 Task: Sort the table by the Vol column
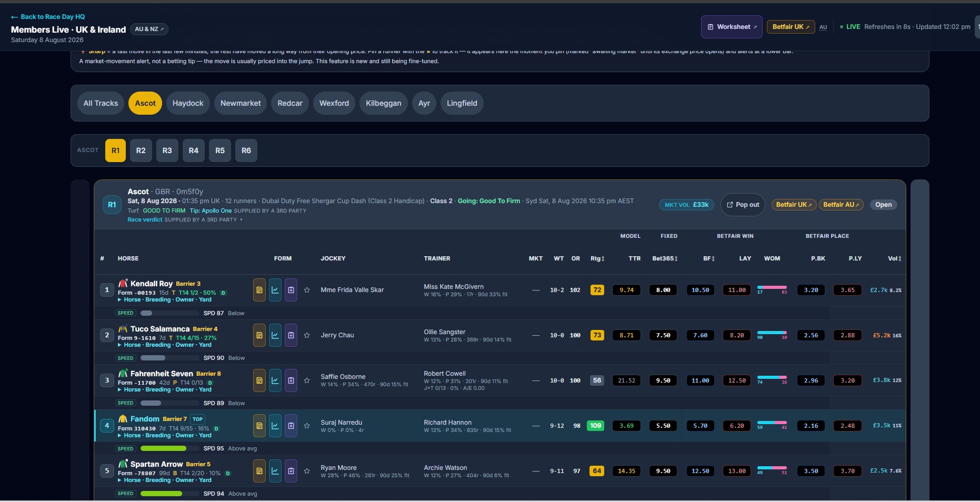pos(895,258)
